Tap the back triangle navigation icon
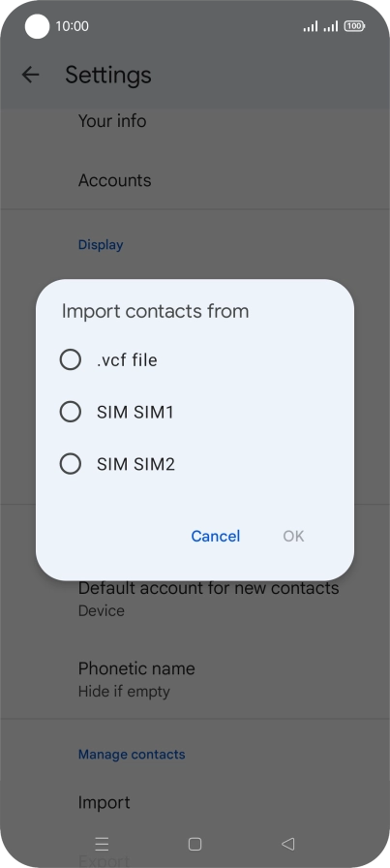390x868 pixels. point(287,844)
